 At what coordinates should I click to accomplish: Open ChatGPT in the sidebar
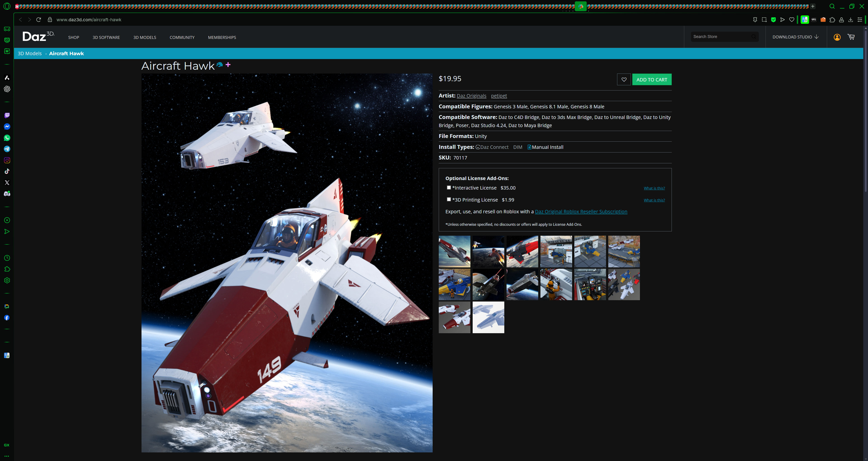coord(7,89)
